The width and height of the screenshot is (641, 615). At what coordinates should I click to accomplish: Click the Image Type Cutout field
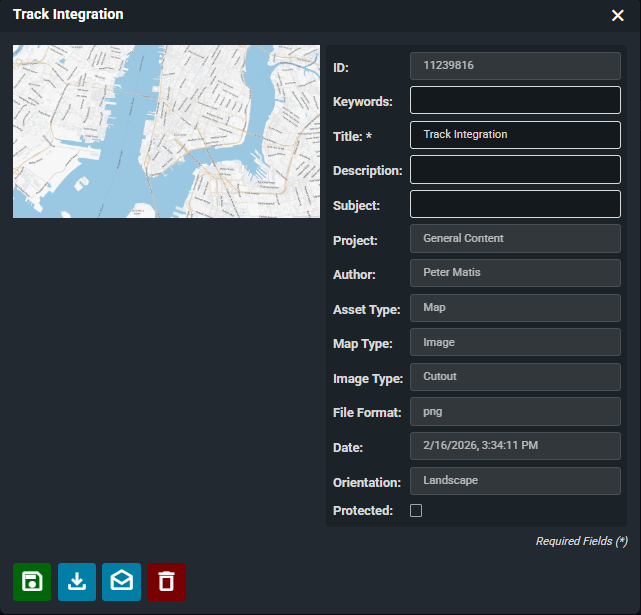515,377
